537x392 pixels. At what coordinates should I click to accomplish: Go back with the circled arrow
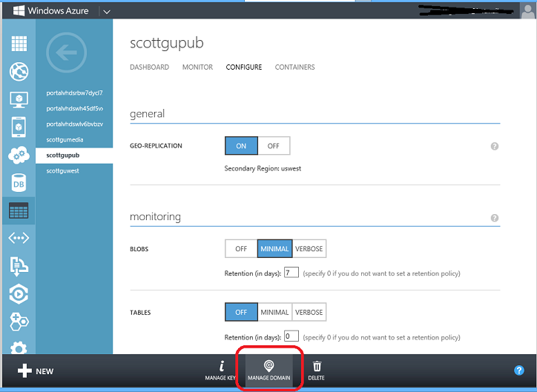tap(67, 53)
